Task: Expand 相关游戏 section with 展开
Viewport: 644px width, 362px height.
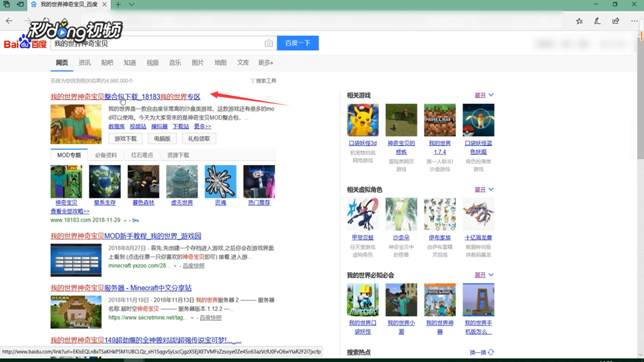Action: coord(484,95)
